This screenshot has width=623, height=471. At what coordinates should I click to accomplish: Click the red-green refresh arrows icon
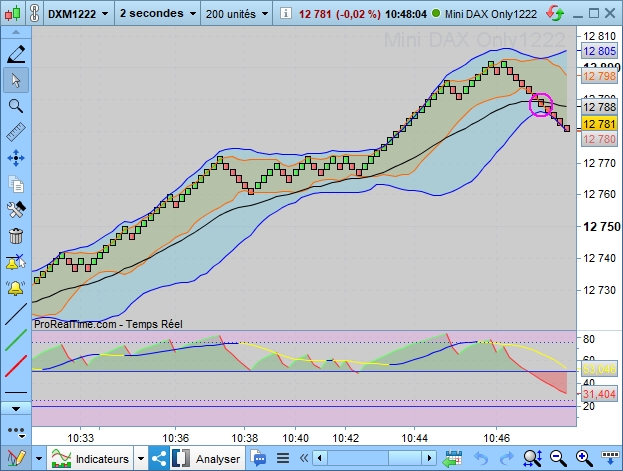[555, 14]
